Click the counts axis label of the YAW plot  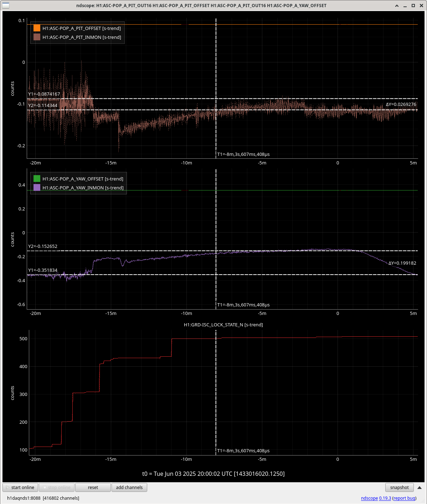[x=12, y=239]
